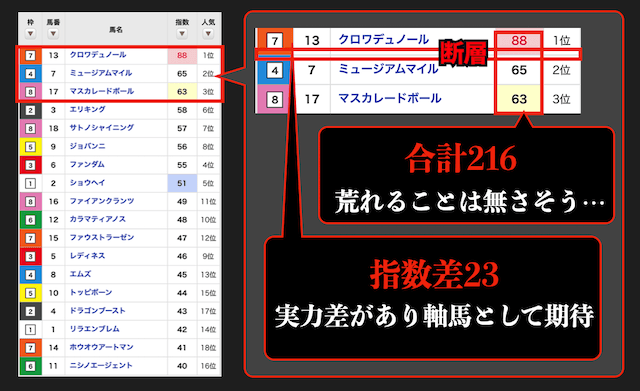
Task: Click pink frame badge 8 in enlarged panel
Action: [x=275, y=99]
